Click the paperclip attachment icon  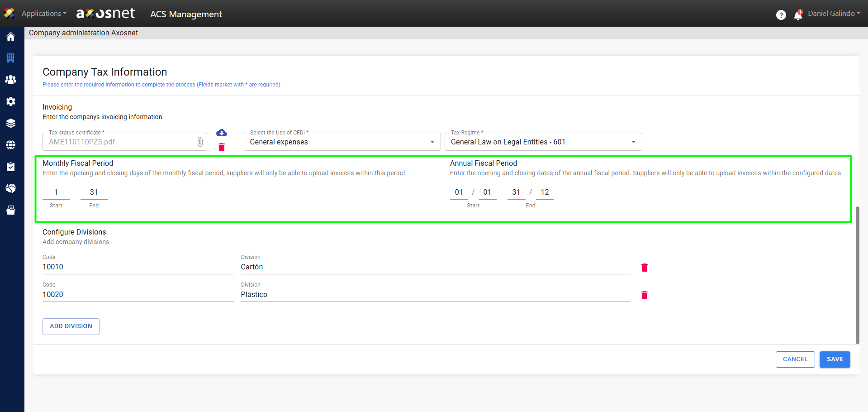click(200, 142)
